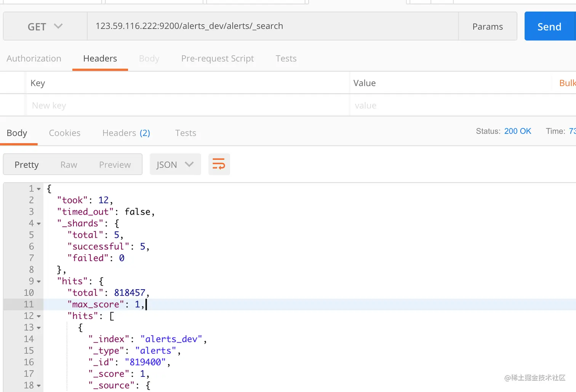Viewport: 576px width, 392px height.
Task: Collapse the "_shards" object at line 4
Action: point(39,223)
